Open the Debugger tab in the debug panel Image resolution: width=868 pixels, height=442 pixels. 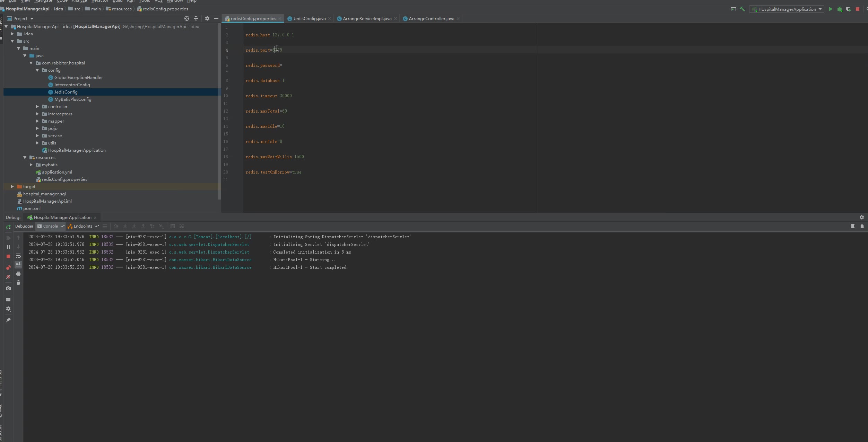24,227
